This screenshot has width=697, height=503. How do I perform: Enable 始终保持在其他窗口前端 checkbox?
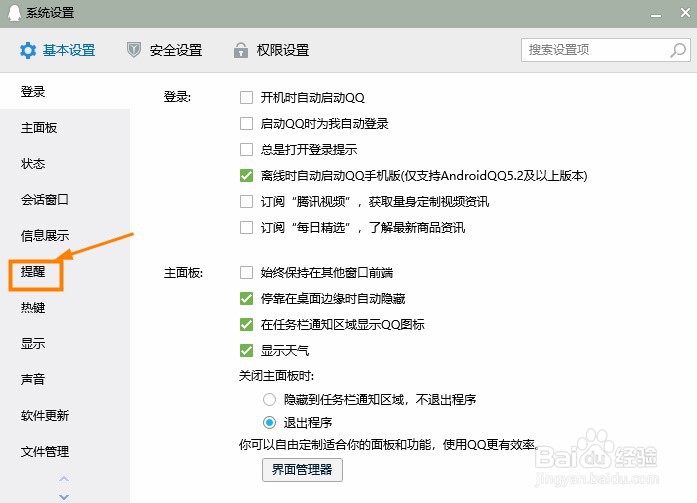tap(246, 272)
